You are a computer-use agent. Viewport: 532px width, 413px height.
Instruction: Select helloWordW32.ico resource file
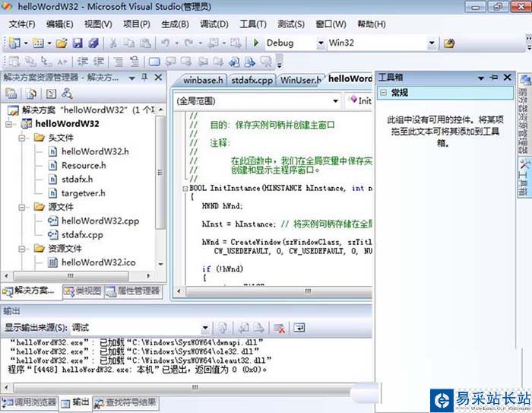tap(98, 262)
